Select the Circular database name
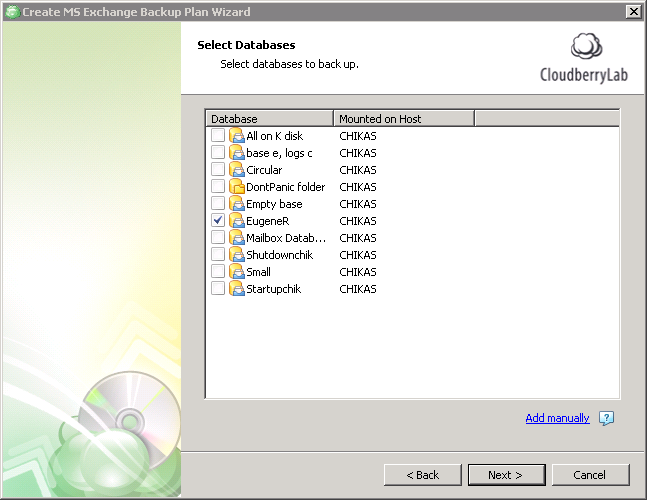The height and width of the screenshot is (500, 647). click(x=264, y=170)
